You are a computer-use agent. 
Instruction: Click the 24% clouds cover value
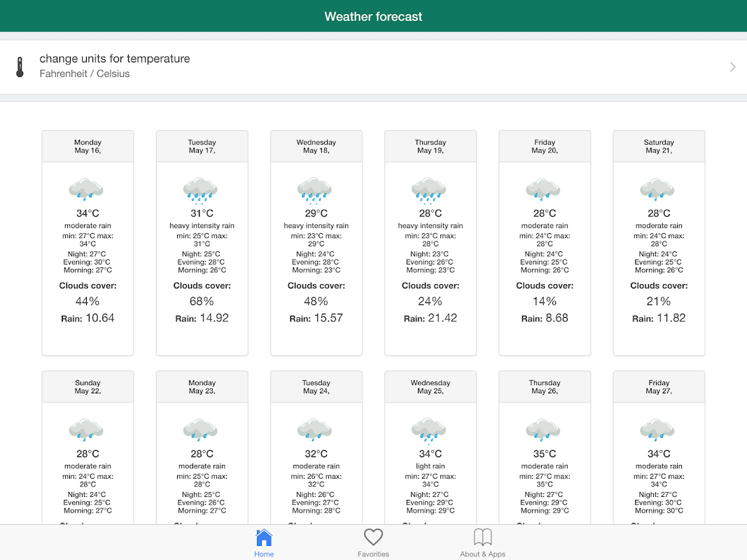click(x=431, y=302)
